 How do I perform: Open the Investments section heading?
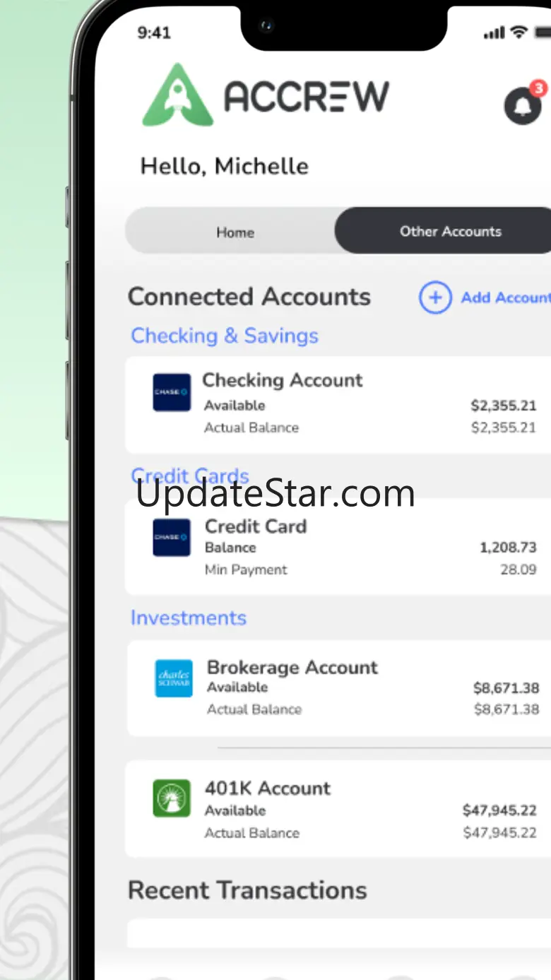click(189, 618)
